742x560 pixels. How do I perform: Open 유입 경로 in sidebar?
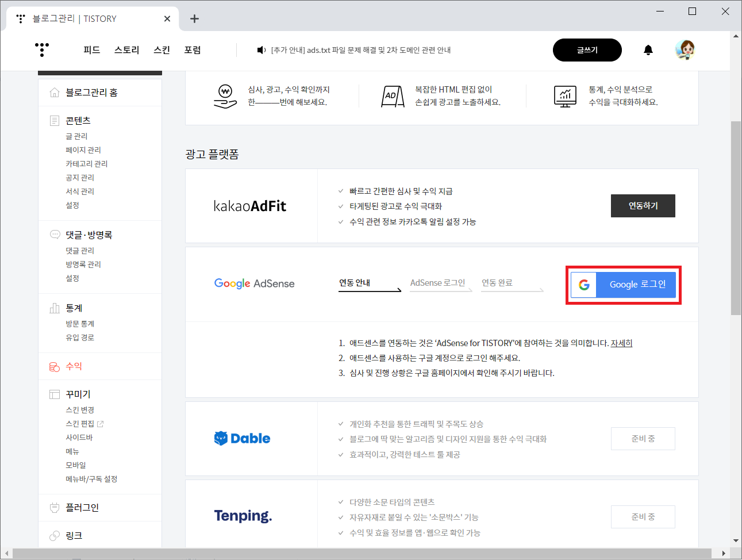(x=80, y=338)
